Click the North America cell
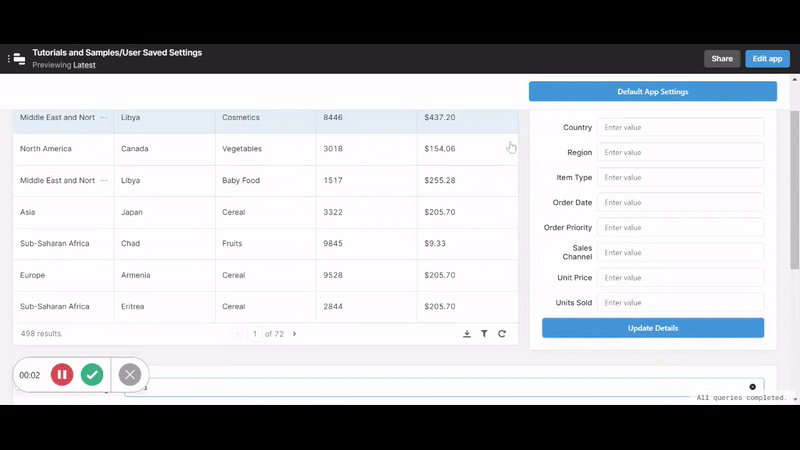The width and height of the screenshot is (800, 450). (63, 149)
